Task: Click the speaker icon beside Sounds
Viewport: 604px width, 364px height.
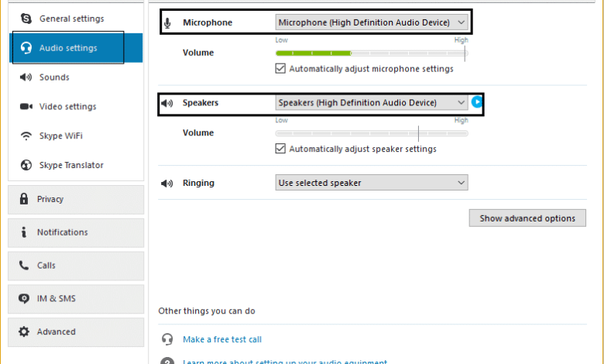Action: pyautogui.click(x=26, y=77)
